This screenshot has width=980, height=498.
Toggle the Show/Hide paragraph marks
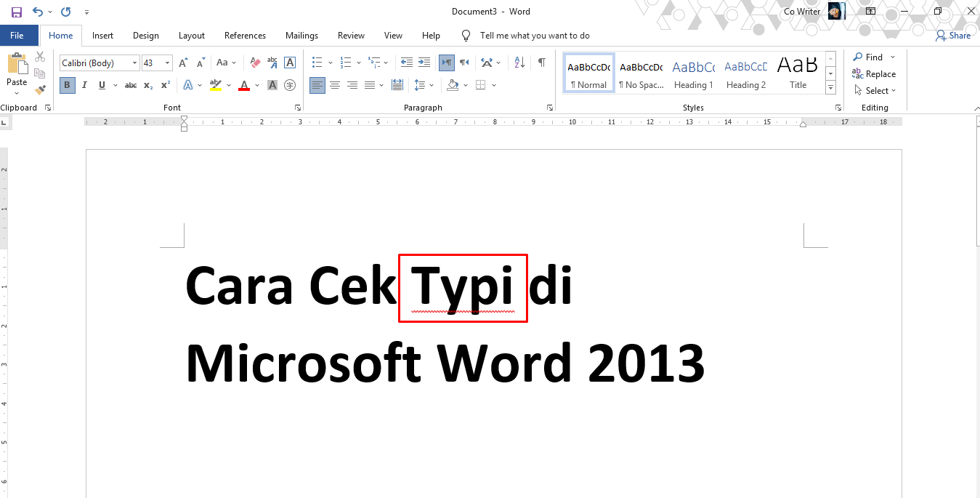tap(541, 63)
